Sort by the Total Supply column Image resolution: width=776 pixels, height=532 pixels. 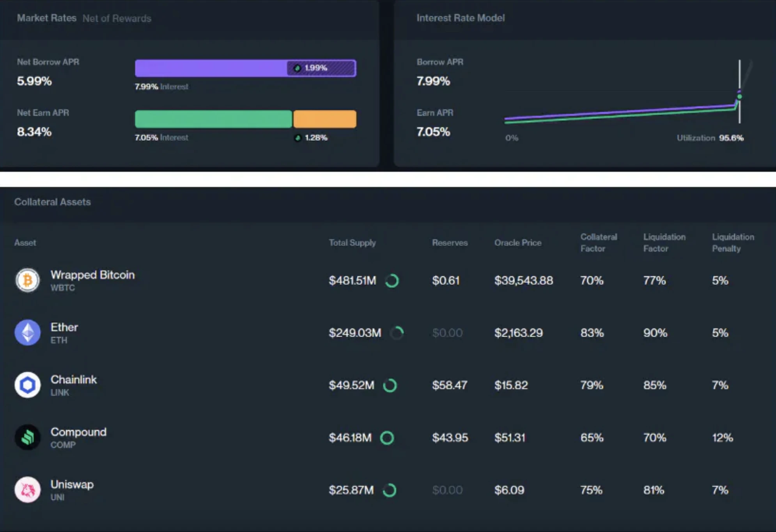352,243
